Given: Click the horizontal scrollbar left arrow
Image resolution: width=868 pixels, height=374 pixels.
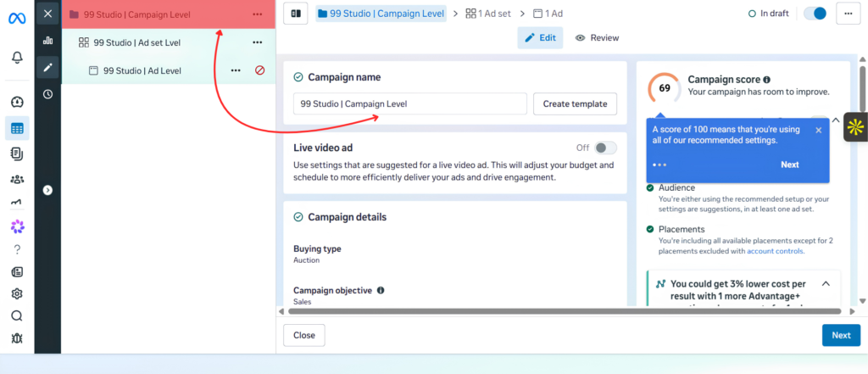Looking at the screenshot, I should (x=281, y=311).
